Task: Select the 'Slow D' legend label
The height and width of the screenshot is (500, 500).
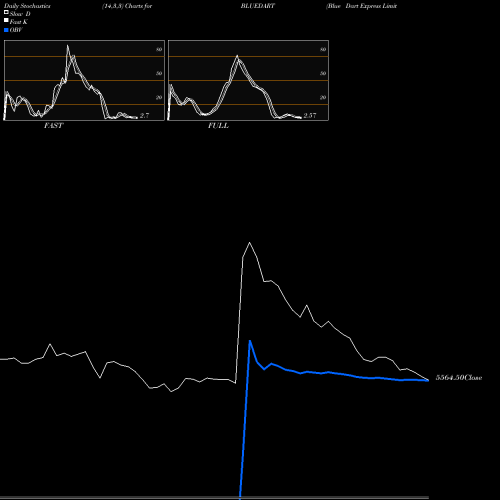Action: 20,14
